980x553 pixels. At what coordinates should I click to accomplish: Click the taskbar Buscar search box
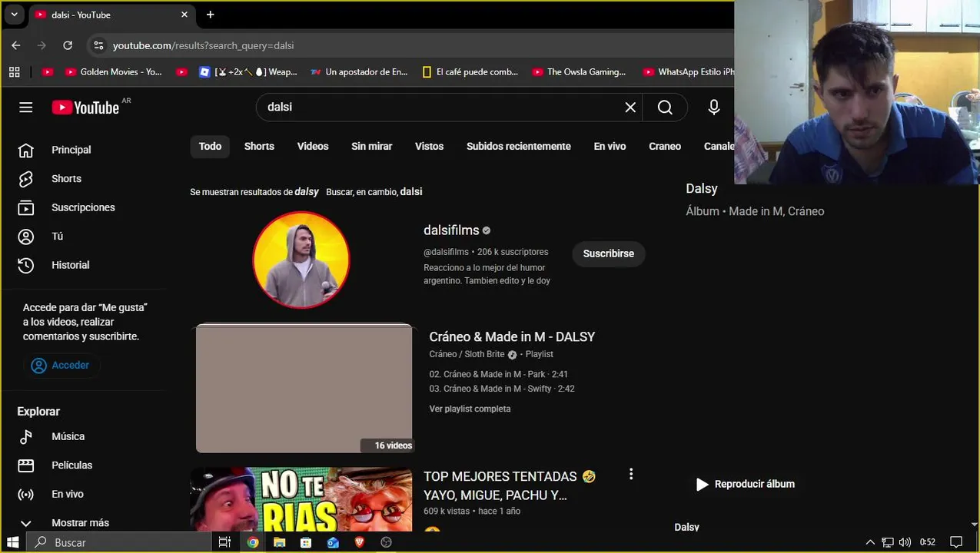click(x=119, y=542)
